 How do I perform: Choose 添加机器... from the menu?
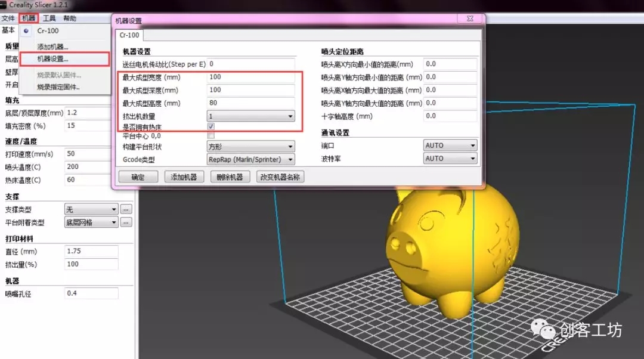52,47
